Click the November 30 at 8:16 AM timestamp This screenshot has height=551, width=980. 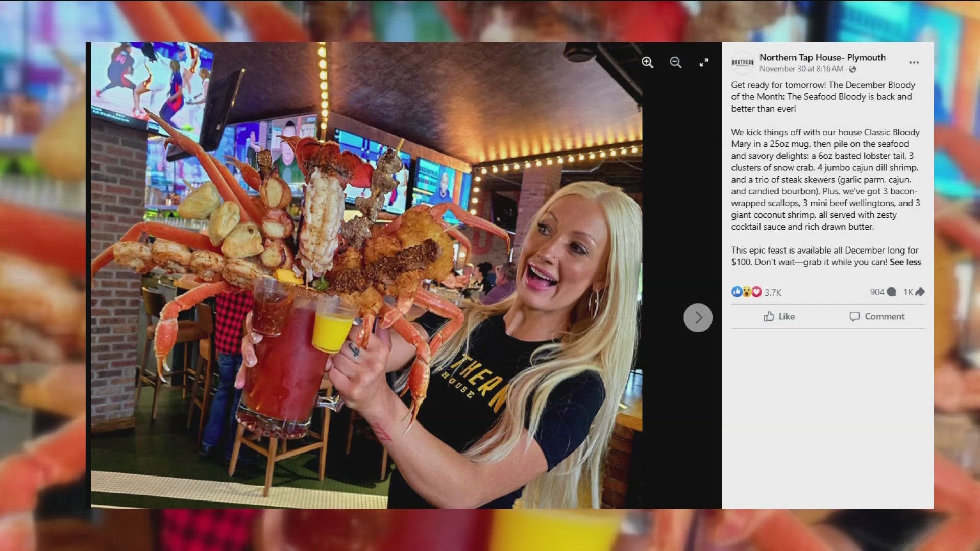[801, 69]
